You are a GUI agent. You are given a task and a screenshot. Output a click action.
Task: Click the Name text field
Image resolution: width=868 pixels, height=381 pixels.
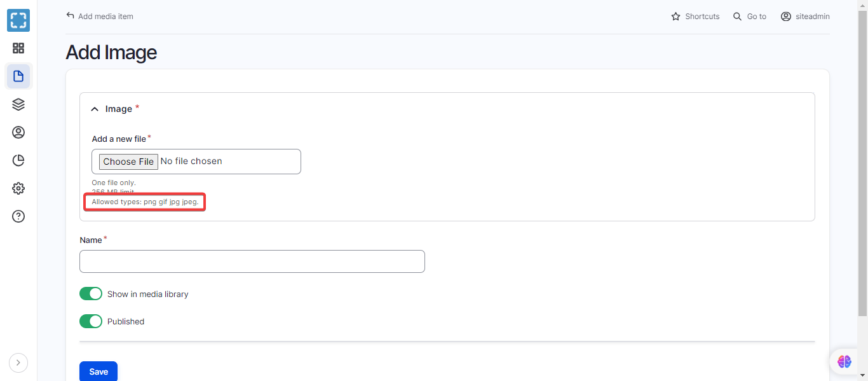pos(252,261)
